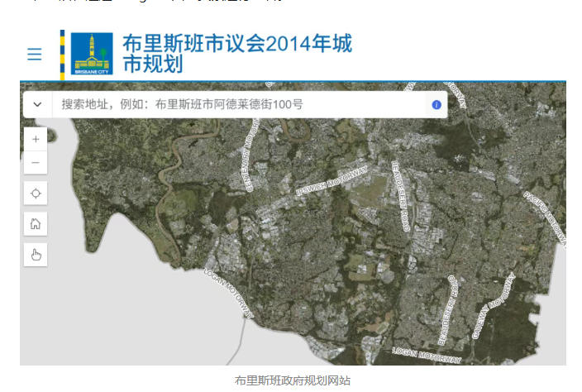Return to the home map extent
The image size is (582, 392).
(36, 224)
